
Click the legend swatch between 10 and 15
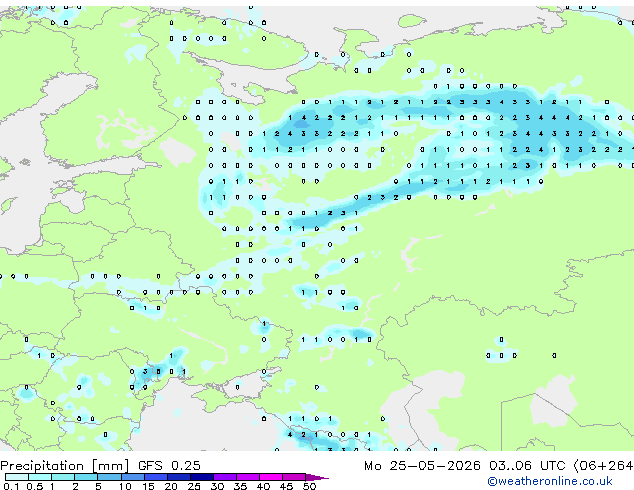click(x=132, y=477)
